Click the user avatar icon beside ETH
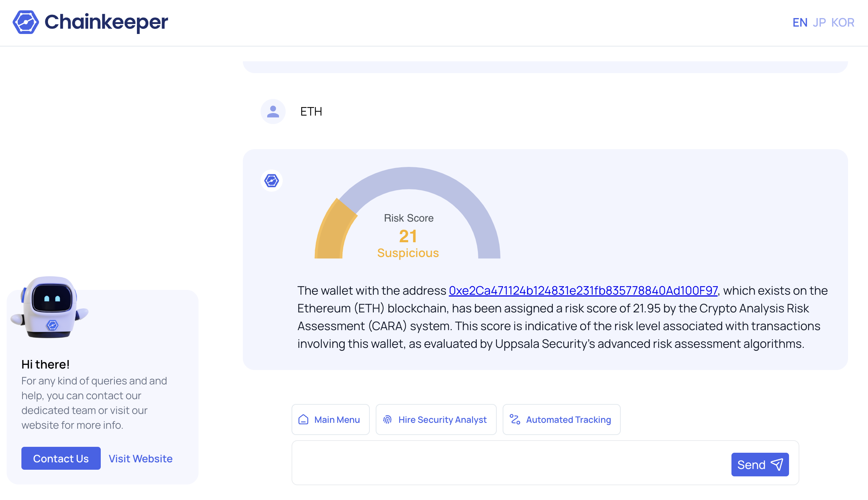The width and height of the screenshot is (868, 500). click(273, 112)
